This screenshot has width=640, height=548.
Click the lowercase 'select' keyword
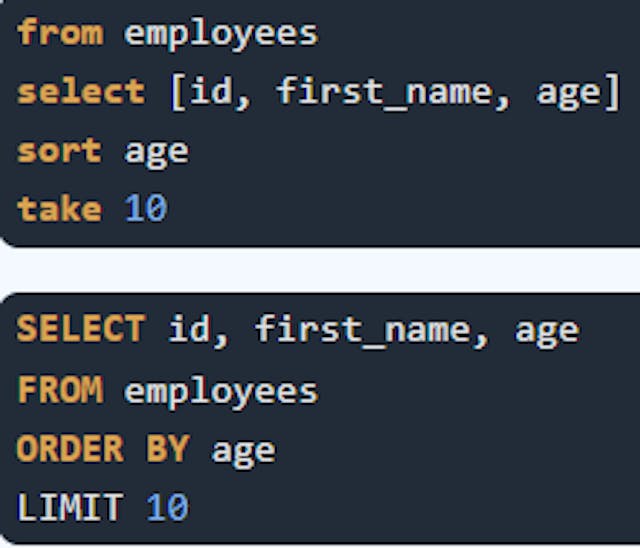point(81,91)
